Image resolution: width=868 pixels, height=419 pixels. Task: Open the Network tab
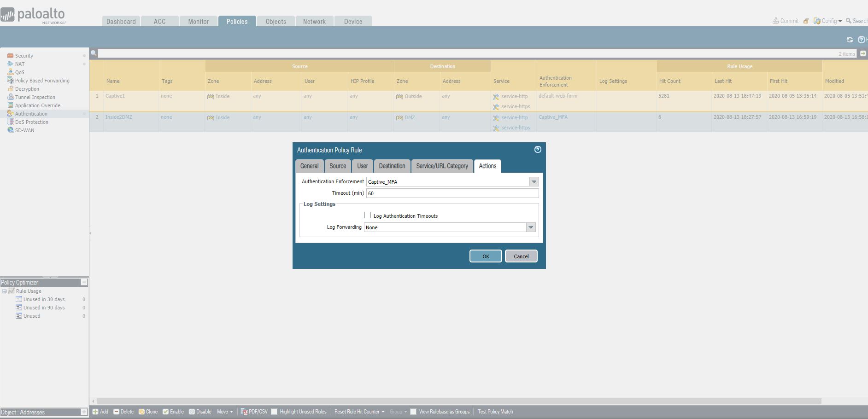(315, 21)
